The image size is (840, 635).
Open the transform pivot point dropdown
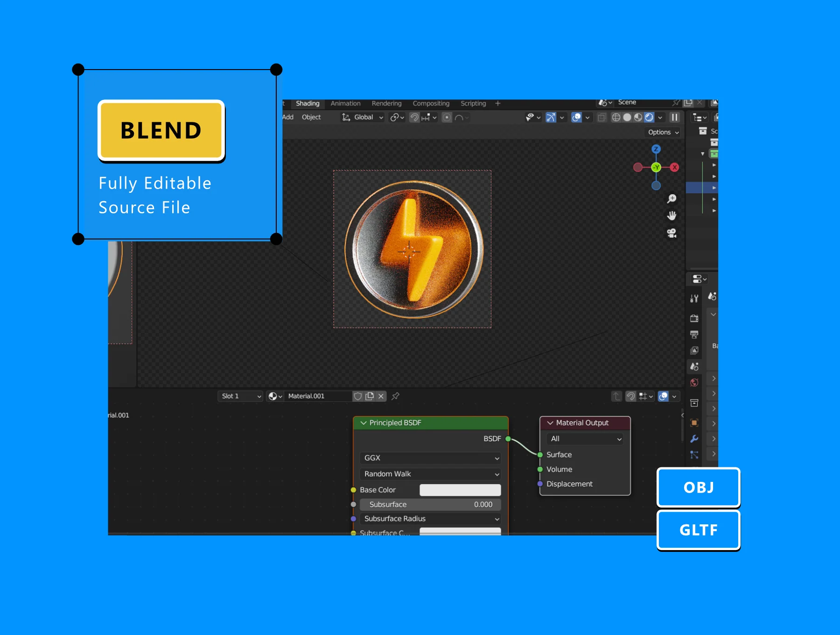click(x=397, y=117)
